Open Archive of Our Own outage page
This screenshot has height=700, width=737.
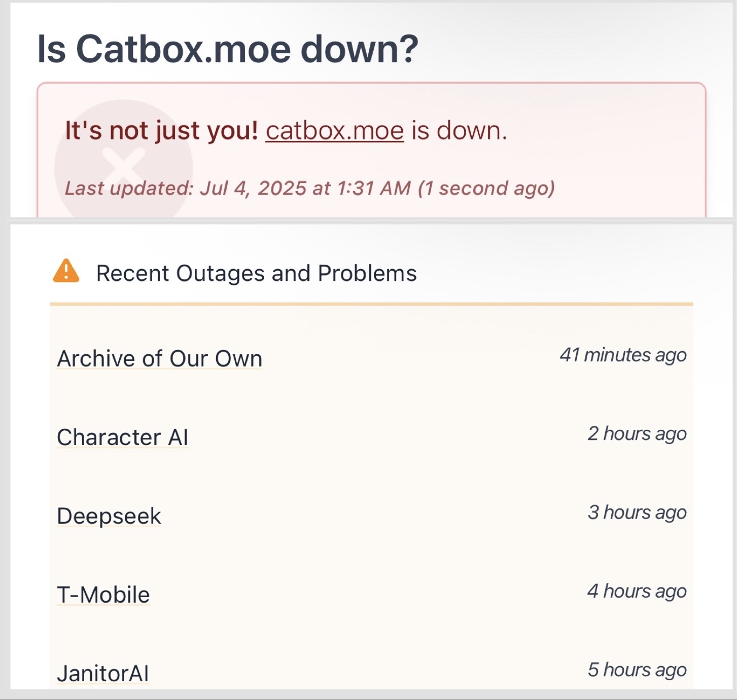coord(160,359)
